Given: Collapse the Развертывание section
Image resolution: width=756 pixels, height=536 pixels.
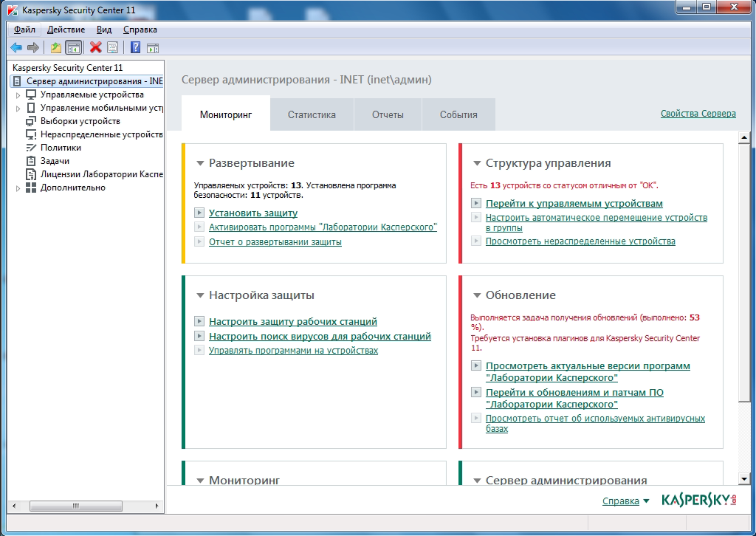Looking at the screenshot, I should click(200, 164).
